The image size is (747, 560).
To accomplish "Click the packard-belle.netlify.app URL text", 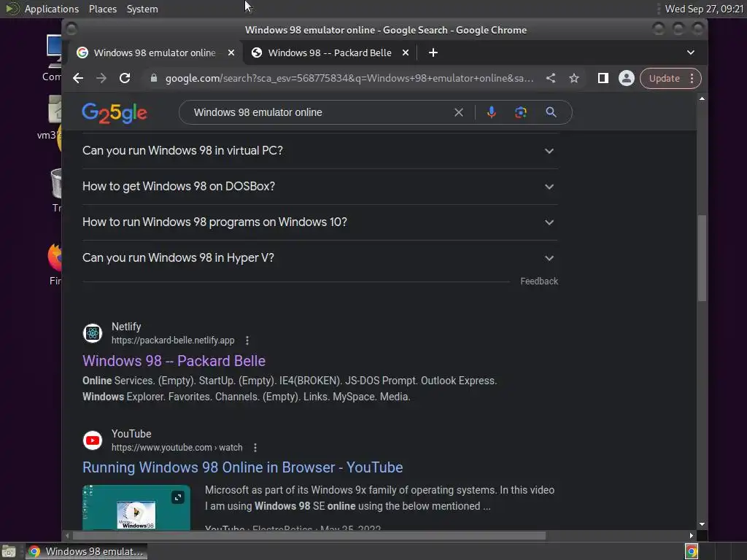I will point(173,341).
